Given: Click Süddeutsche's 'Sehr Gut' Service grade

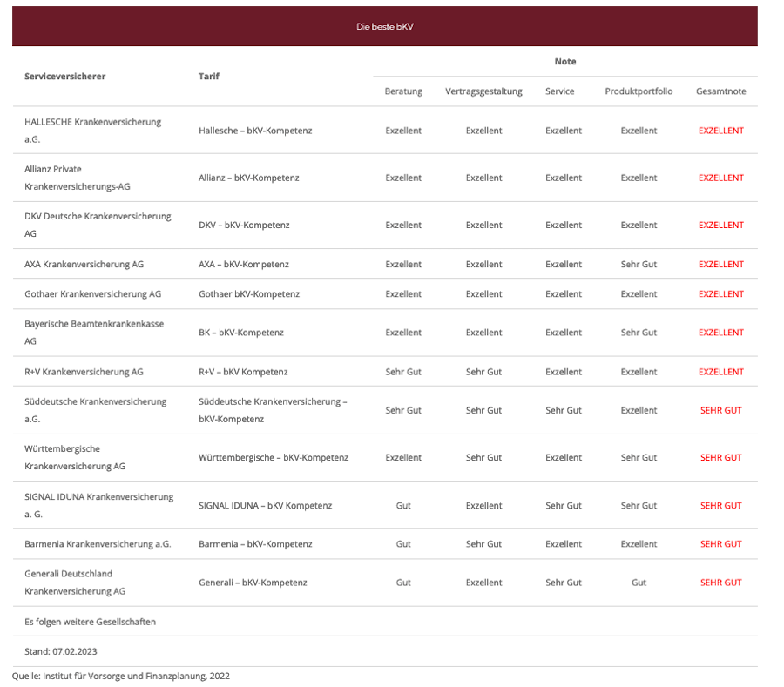Looking at the screenshot, I should 564,410.
